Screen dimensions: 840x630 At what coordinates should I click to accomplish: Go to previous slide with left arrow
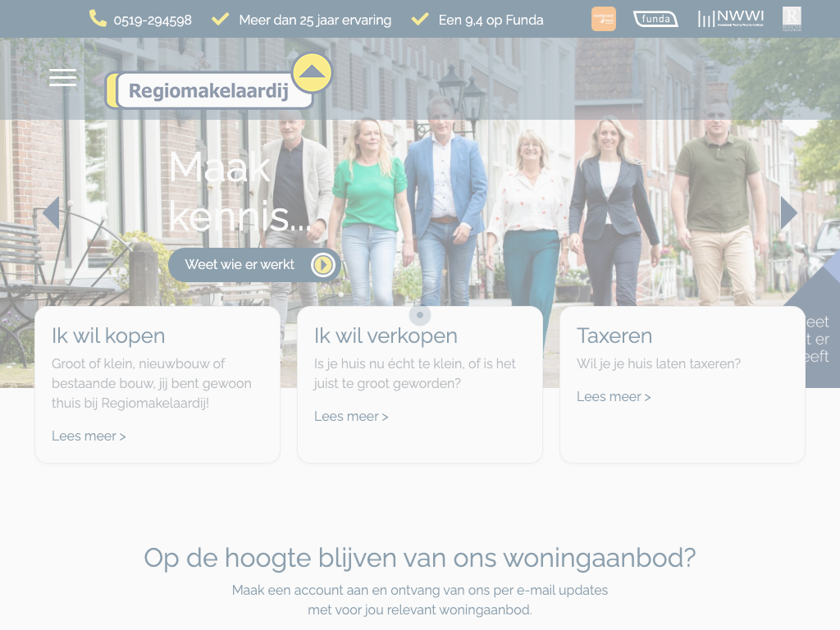click(52, 212)
